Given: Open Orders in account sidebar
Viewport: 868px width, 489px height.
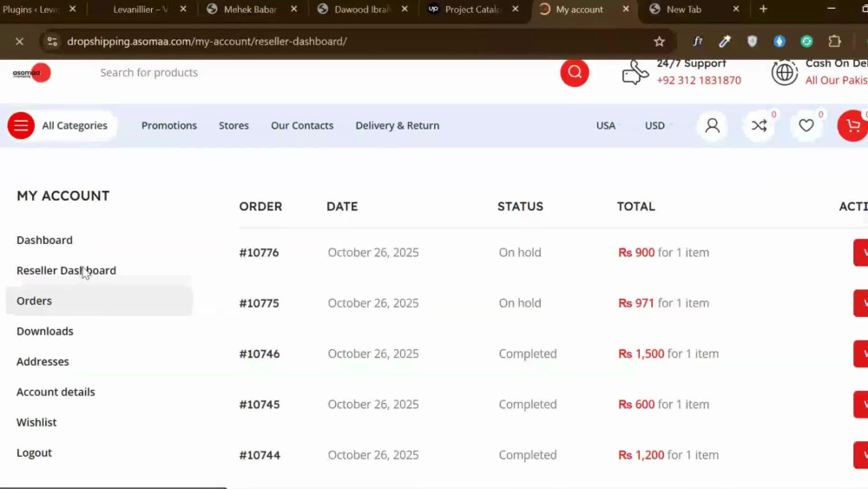Looking at the screenshot, I should point(35,301).
